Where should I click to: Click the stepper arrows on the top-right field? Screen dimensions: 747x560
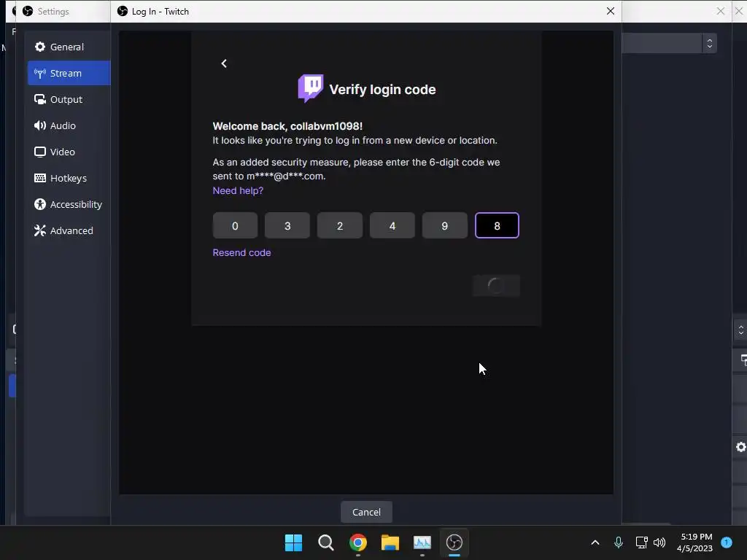(x=709, y=43)
